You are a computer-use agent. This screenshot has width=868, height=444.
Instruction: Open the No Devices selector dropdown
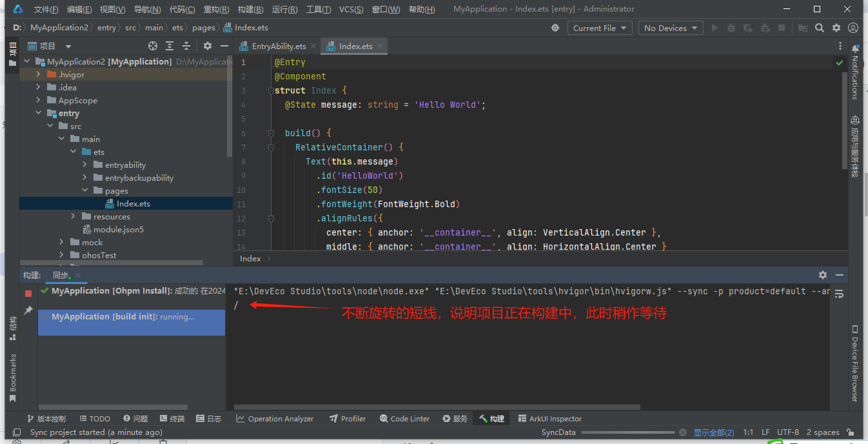tap(671, 28)
